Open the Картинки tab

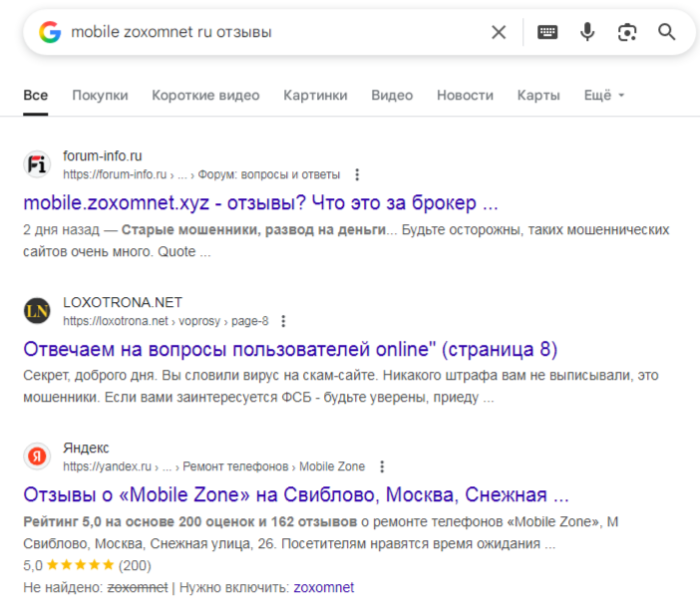[x=315, y=95]
